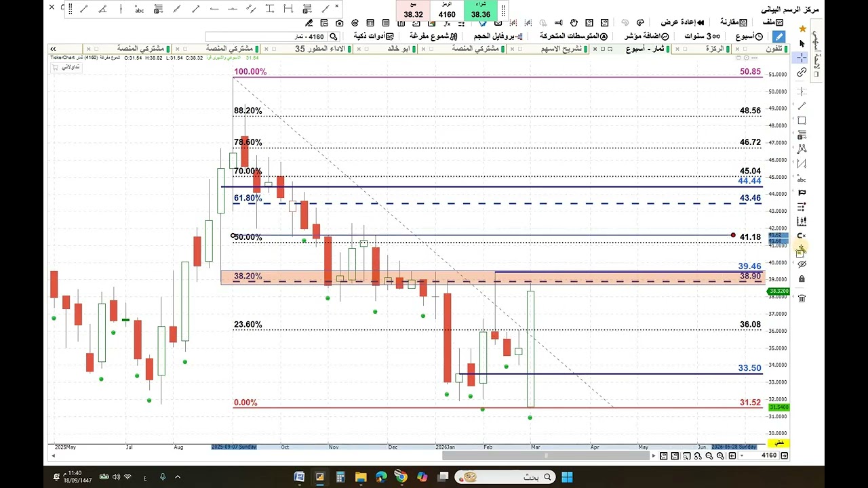Click the zoom in magnifier
This screenshot has width=868, height=488.
point(720,456)
